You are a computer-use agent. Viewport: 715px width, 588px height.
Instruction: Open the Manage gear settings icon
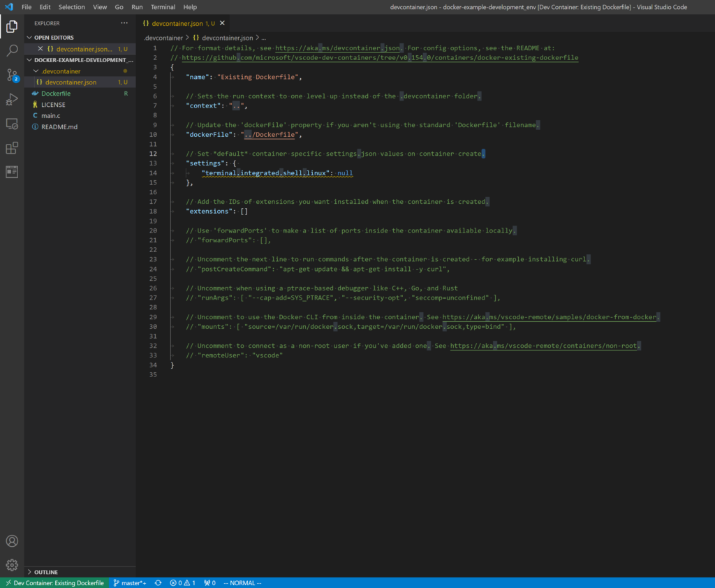tap(12, 565)
